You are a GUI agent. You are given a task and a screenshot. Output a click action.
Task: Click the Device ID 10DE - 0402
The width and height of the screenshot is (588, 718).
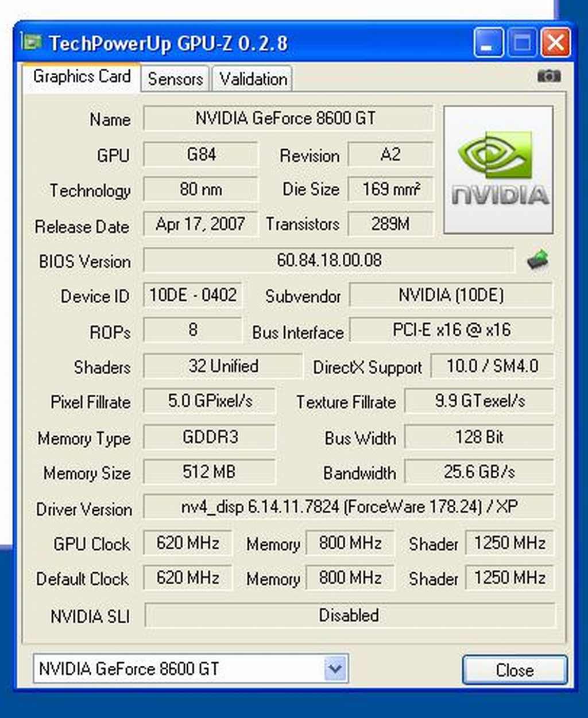coord(192,296)
